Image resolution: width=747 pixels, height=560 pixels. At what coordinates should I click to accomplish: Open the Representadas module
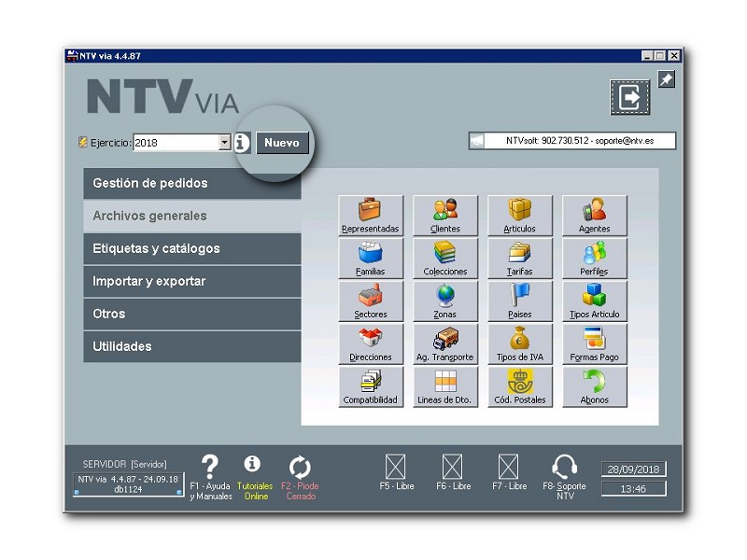click(371, 216)
